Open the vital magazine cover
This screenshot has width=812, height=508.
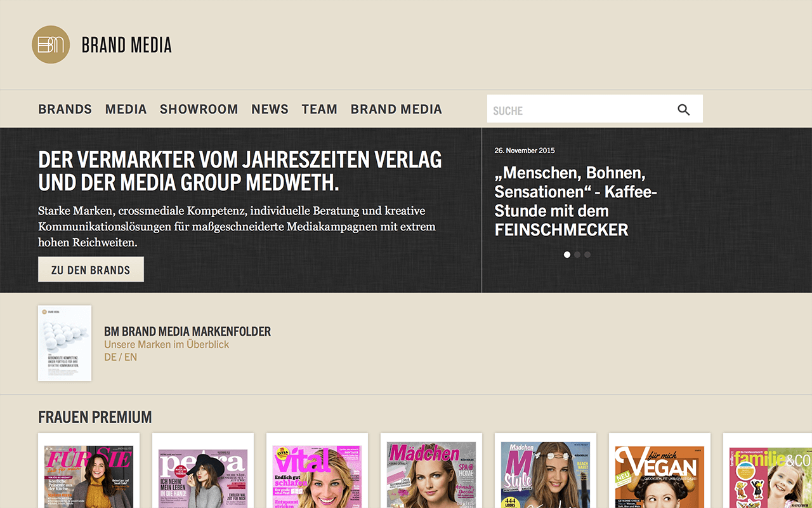[x=317, y=471]
